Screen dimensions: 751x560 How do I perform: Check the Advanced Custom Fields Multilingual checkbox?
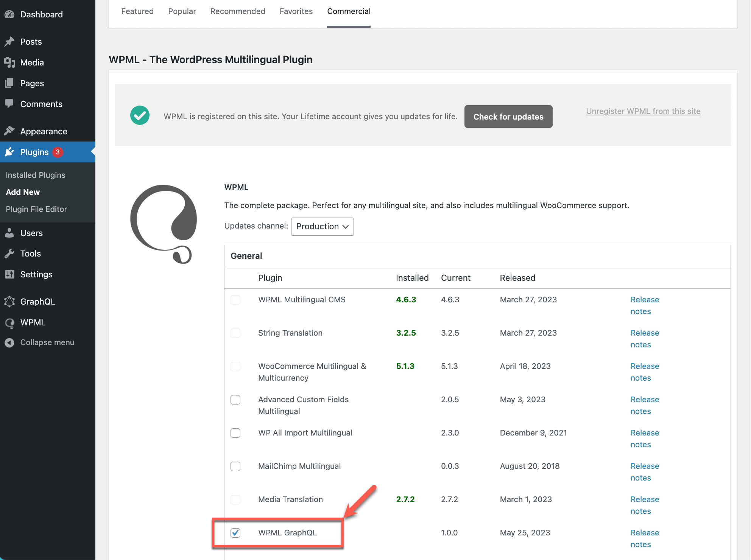pyautogui.click(x=235, y=400)
